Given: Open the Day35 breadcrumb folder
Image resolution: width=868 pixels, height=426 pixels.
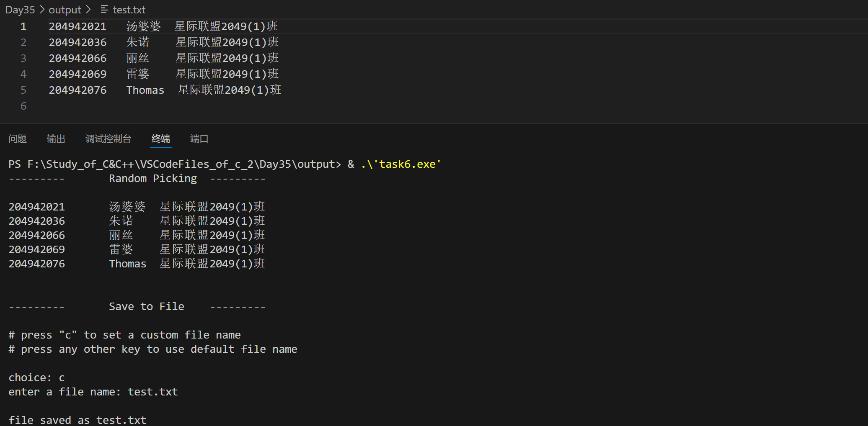Looking at the screenshot, I should point(20,10).
